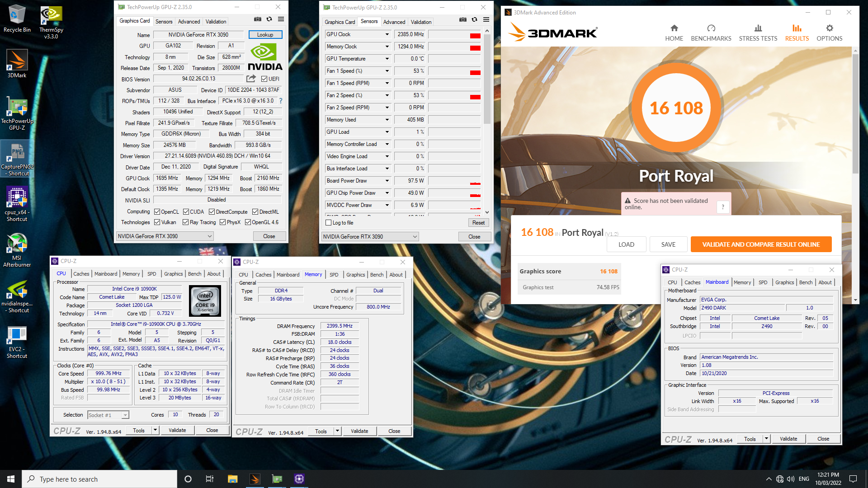Toggle the DirectCompute checkbox

coord(212,212)
